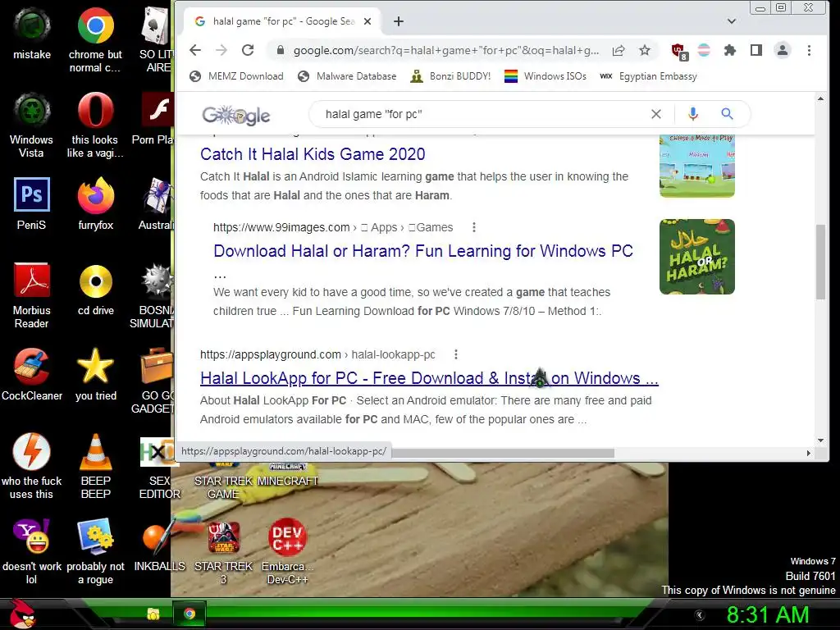This screenshot has width=840, height=630.
Task: Open 'chrome but normal' desktop icon
Action: (x=95, y=39)
